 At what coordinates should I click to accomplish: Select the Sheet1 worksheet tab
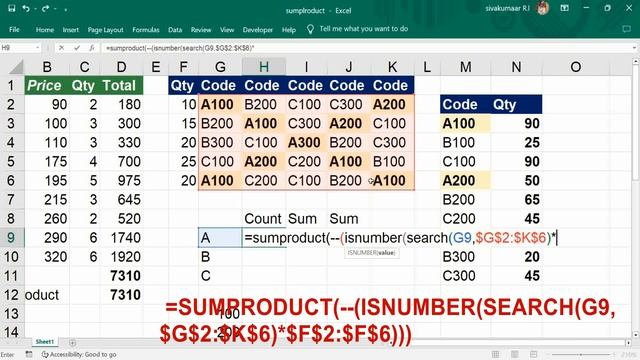(x=44, y=342)
